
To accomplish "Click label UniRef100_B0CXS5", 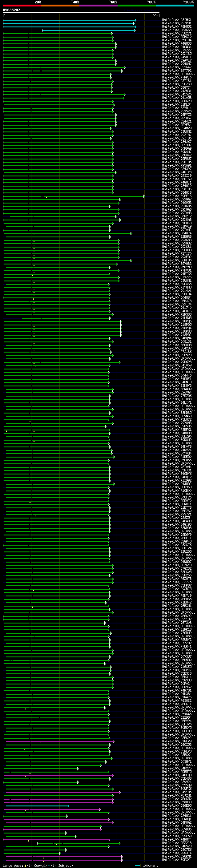I will [177, 284].
